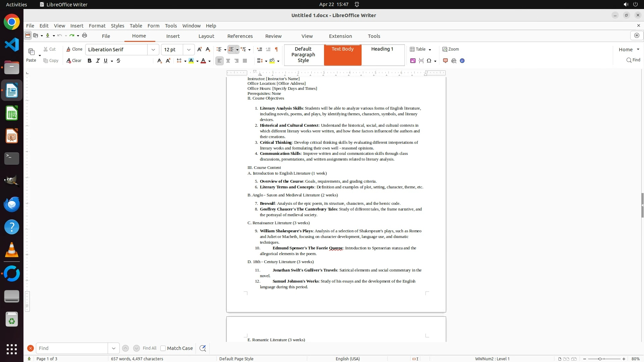
Task: Center align the paragraph
Action: pos(228,61)
